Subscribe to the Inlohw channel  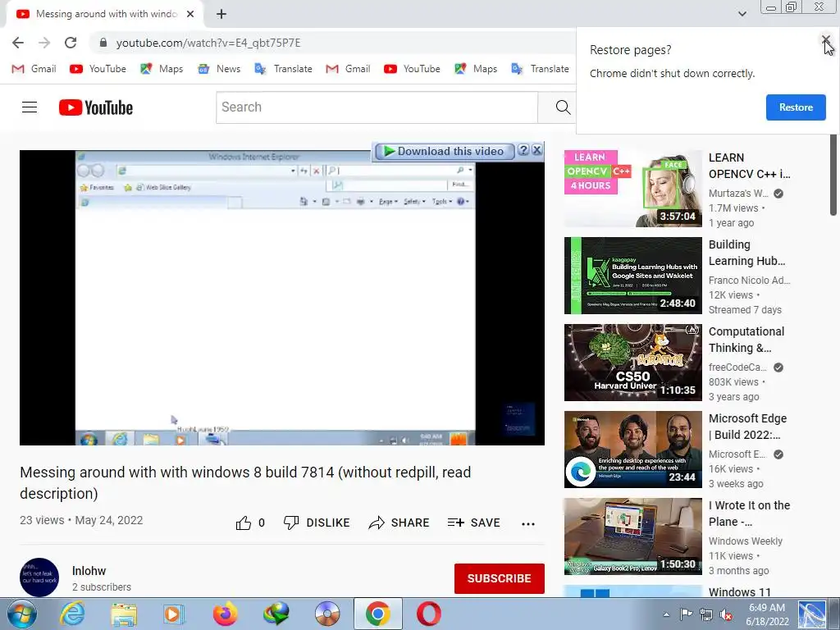(500, 578)
